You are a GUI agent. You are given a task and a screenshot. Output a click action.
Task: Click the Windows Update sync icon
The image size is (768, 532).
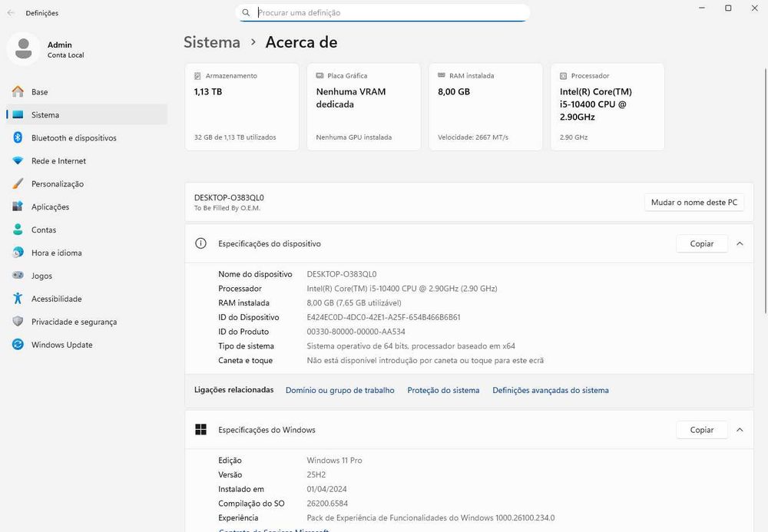point(18,345)
